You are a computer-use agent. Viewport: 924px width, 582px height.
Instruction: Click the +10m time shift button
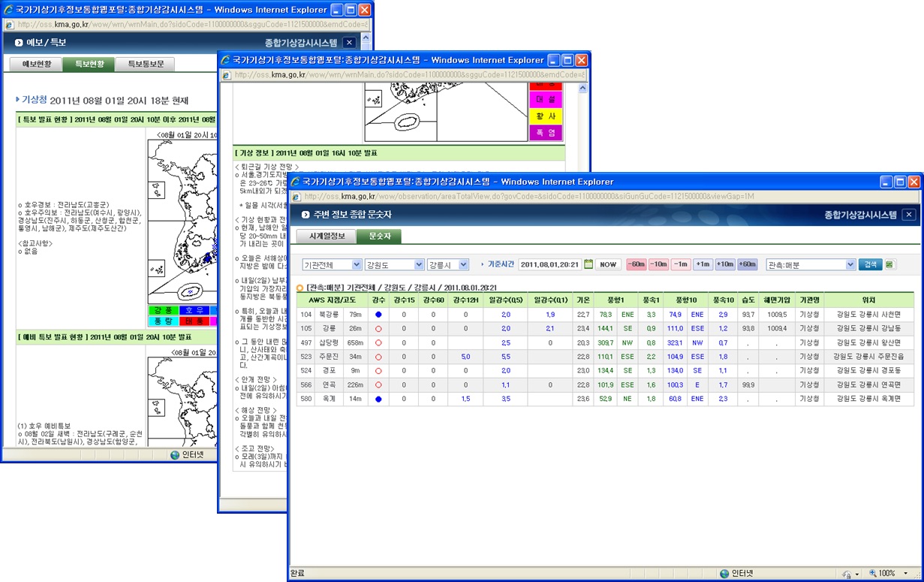tap(724, 264)
